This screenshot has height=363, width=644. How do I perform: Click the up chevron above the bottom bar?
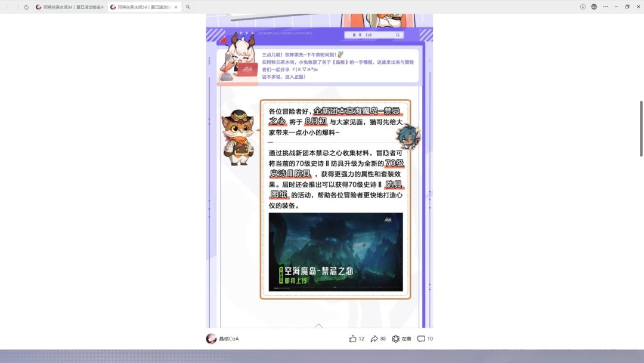click(x=318, y=325)
